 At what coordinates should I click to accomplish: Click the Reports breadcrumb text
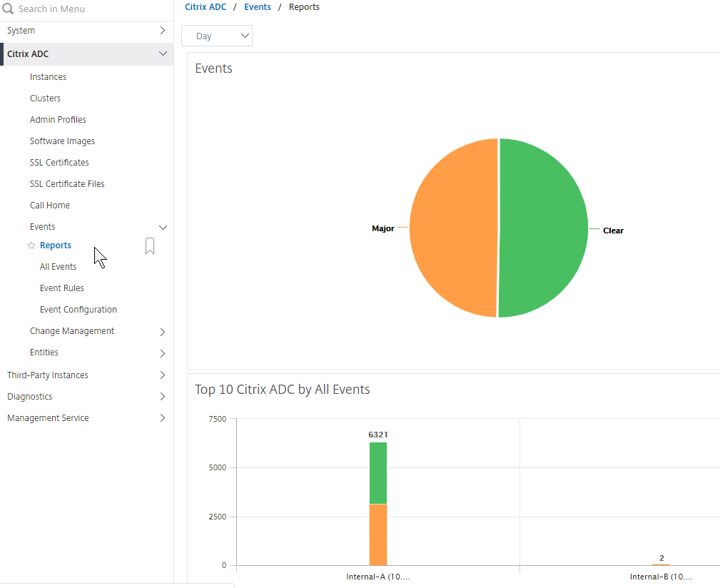[x=304, y=7]
